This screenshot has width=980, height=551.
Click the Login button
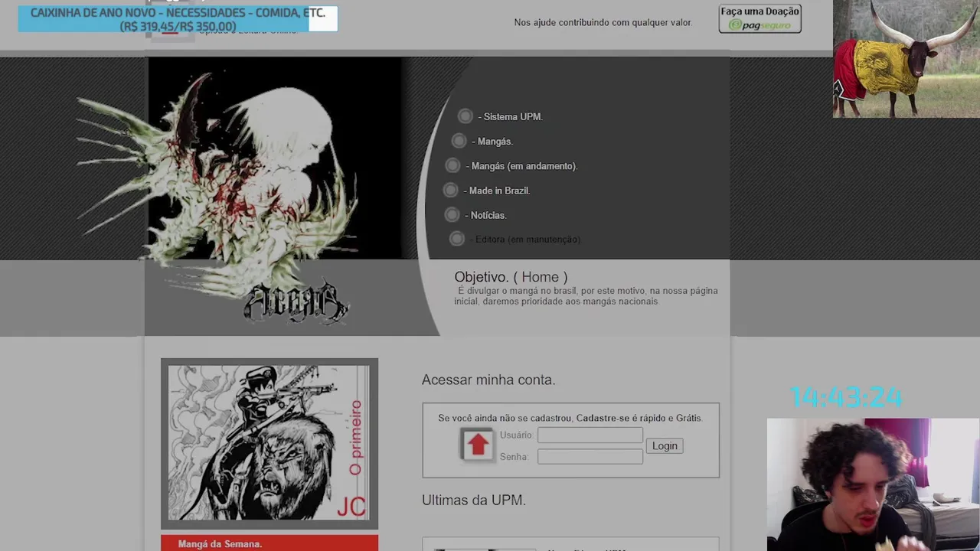coord(665,446)
